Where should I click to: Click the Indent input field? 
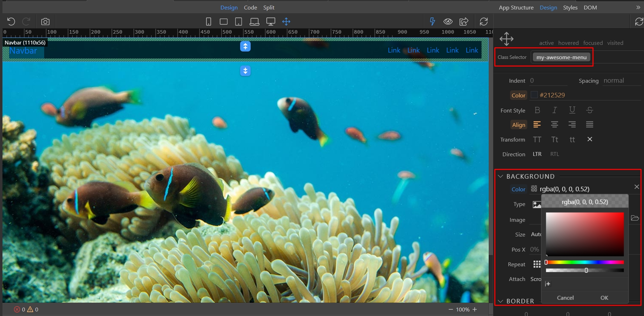tap(548, 81)
